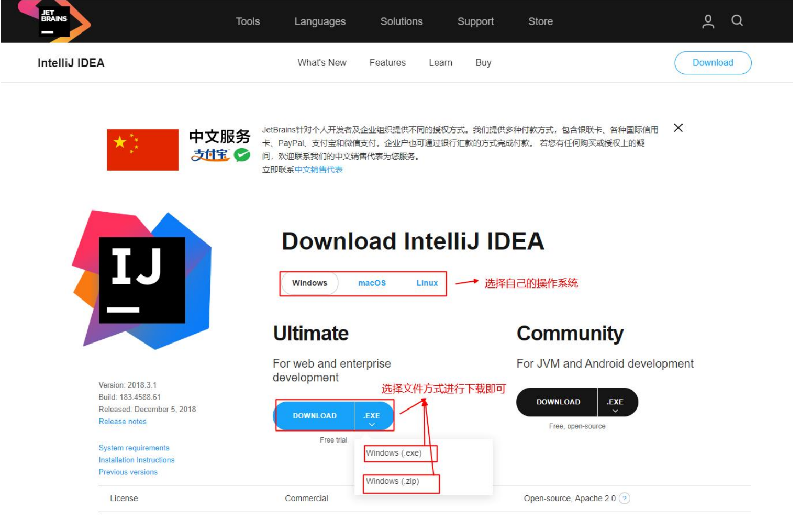Click the Free, open-source label
This screenshot has height=531, width=812.
click(x=577, y=426)
